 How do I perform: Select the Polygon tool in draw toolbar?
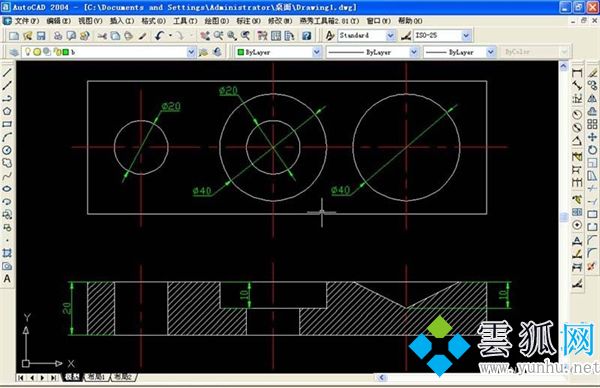click(x=7, y=111)
